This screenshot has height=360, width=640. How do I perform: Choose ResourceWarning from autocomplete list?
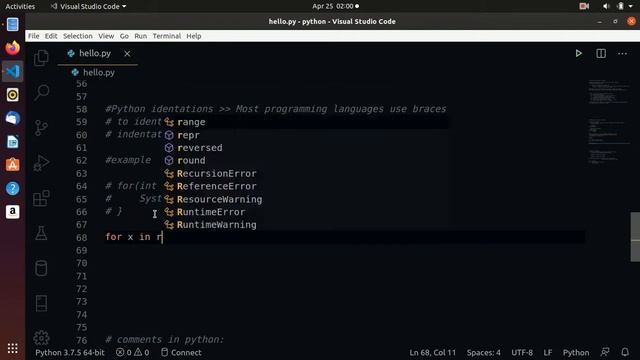point(305,199)
